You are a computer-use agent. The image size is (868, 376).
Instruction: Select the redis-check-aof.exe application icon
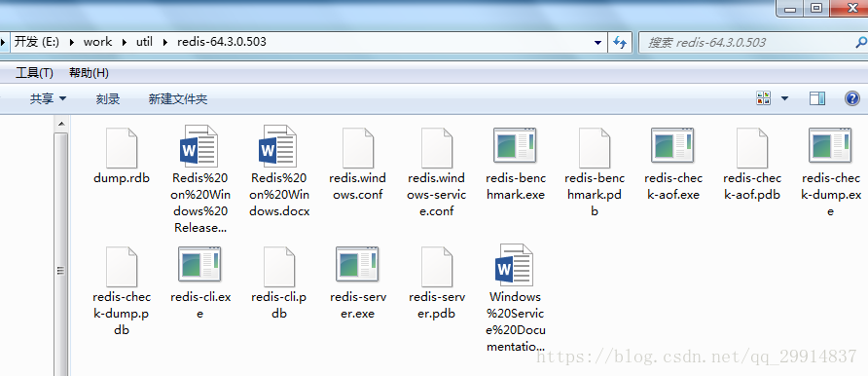(672, 146)
